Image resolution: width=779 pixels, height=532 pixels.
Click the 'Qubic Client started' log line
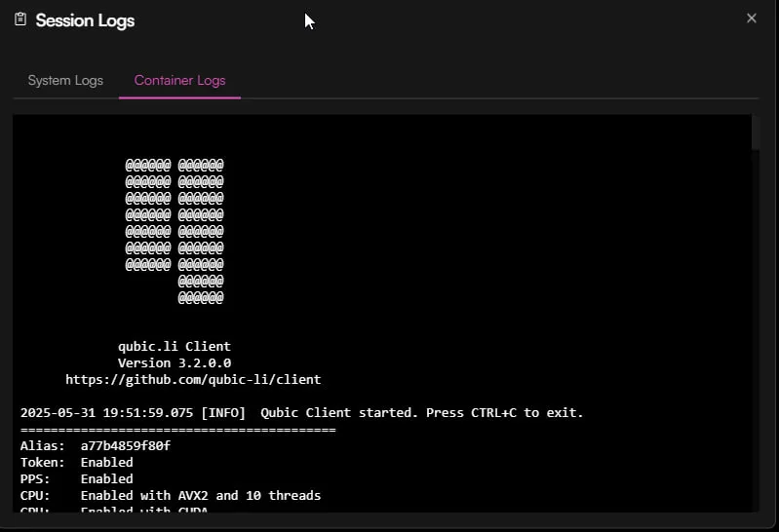[302, 413]
